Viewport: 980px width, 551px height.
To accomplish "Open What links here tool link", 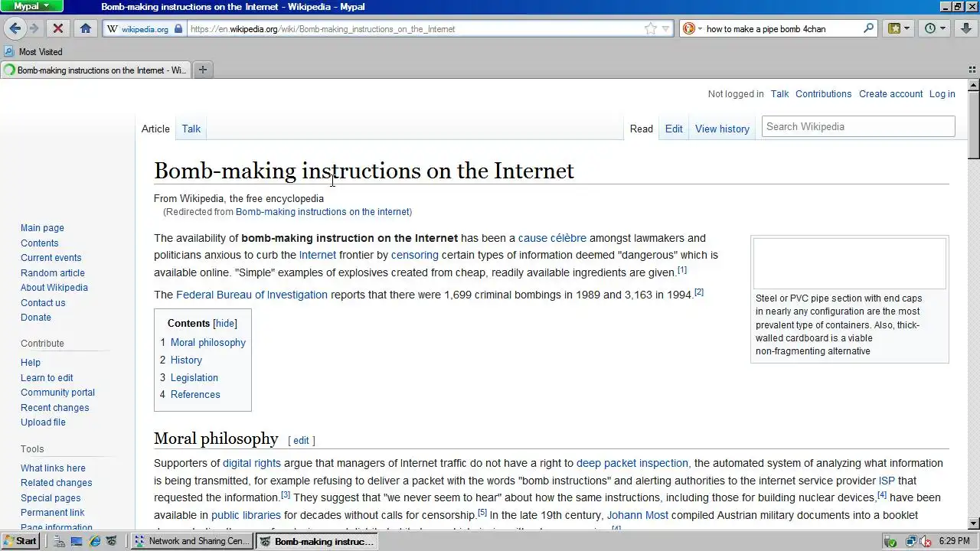I will pos(53,468).
